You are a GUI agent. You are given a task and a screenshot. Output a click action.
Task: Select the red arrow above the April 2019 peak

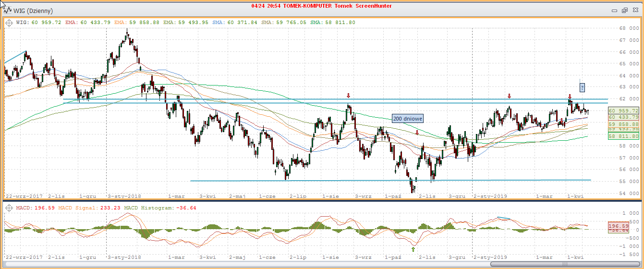click(570, 96)
